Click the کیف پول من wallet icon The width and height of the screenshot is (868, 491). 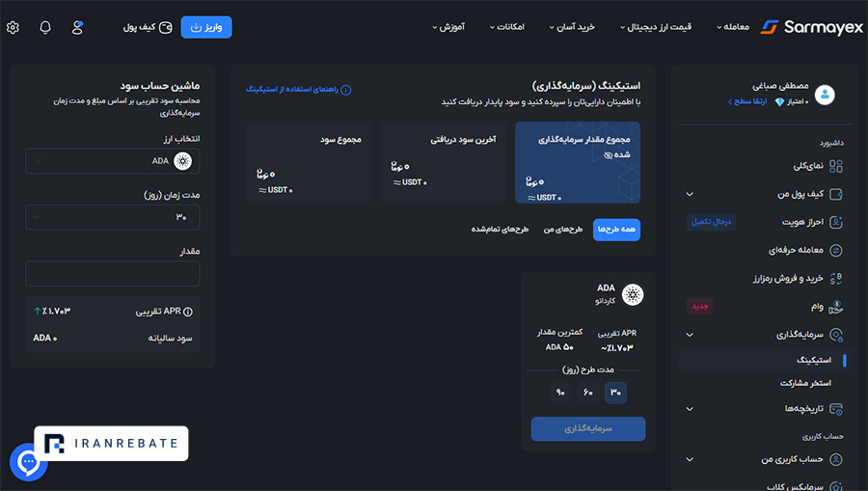pyautogui.click(x=836, y=194)
